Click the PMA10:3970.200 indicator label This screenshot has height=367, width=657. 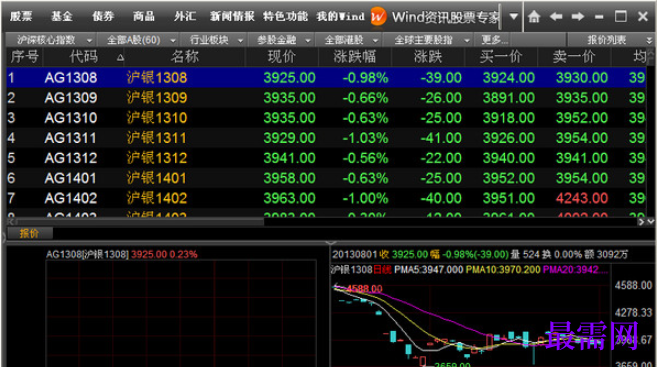point(503,270)
